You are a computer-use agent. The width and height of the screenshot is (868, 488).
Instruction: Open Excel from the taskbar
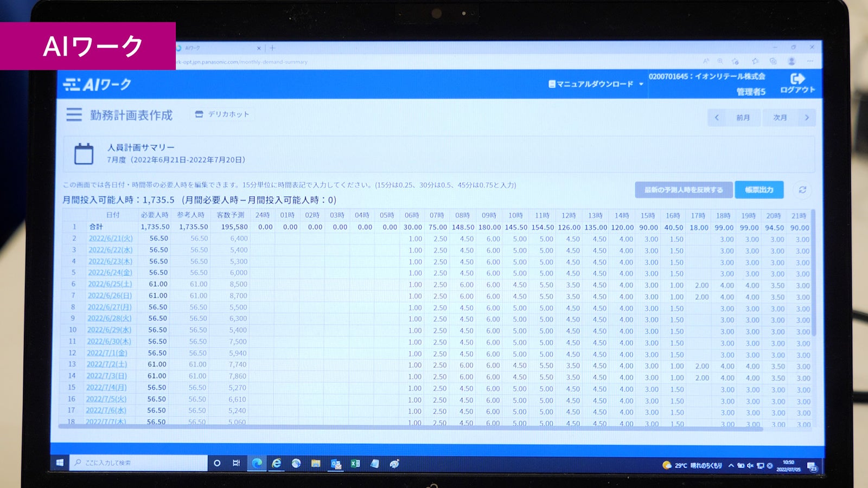pos(355,464)
